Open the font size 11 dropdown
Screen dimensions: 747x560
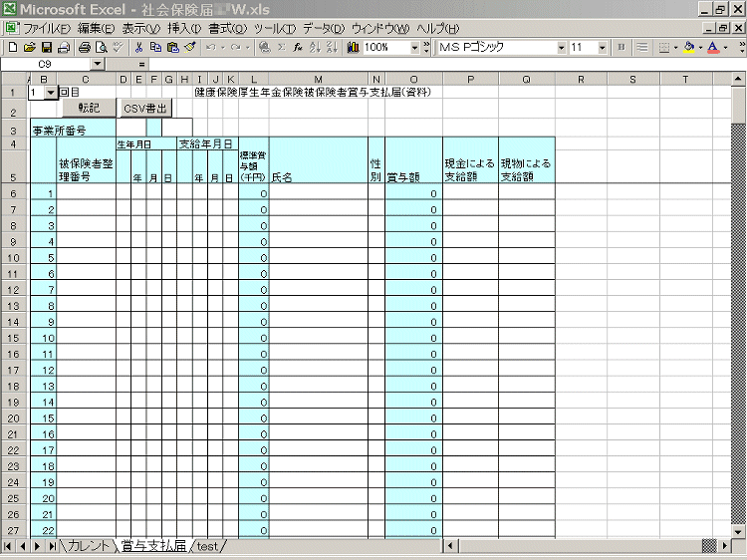pyautogui.click(x=603, y=47)
